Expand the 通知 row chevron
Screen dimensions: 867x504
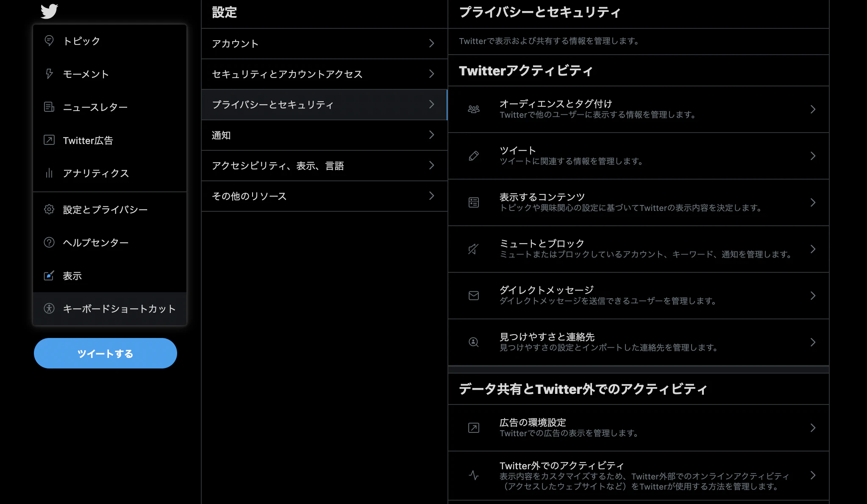431,135
